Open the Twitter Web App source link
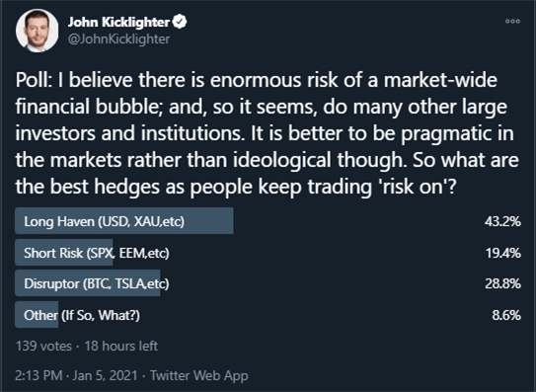 click(x=199, y=375)
